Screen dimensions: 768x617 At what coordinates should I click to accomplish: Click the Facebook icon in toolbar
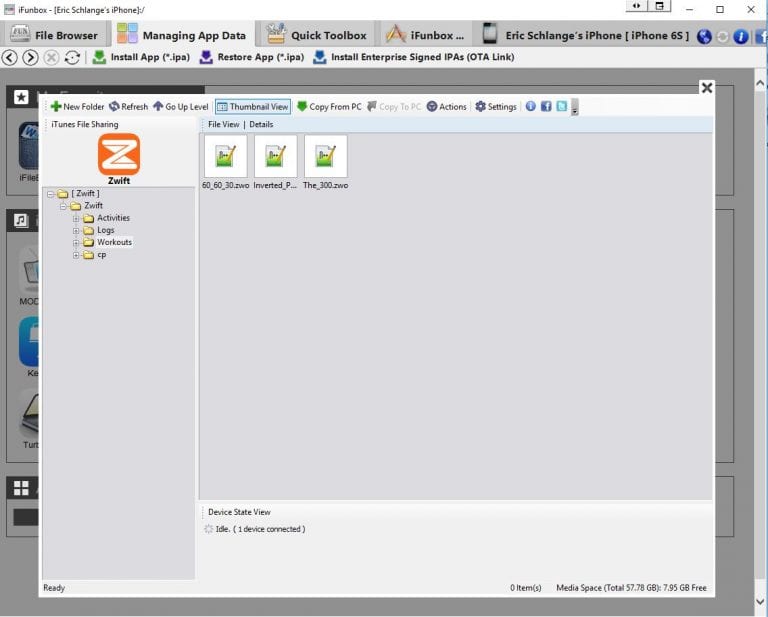[x=546, y=107]
